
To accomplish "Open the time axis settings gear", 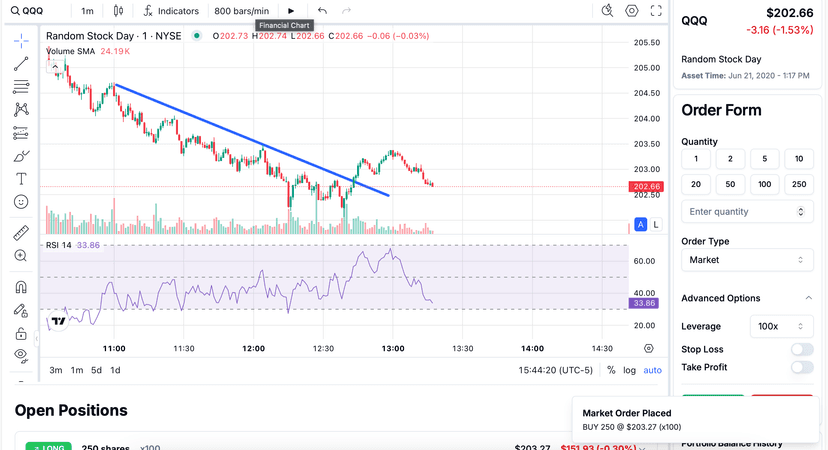I will (x=648, y=349).
